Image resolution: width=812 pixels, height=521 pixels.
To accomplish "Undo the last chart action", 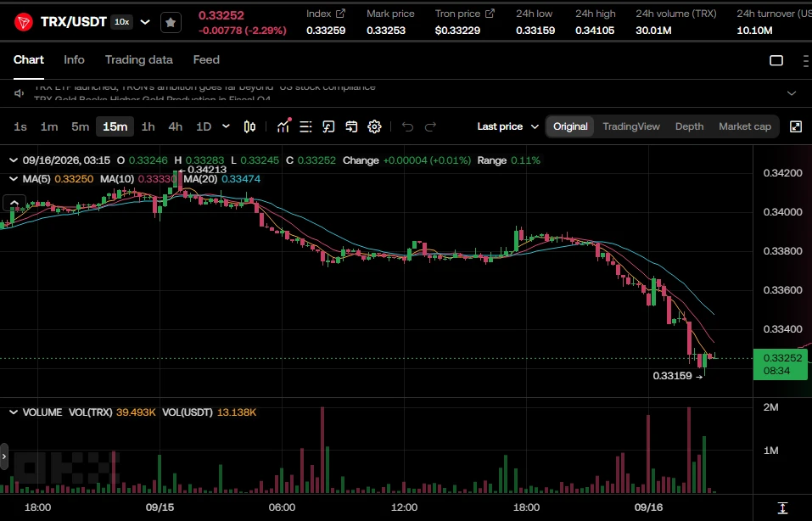I will 407,126.
